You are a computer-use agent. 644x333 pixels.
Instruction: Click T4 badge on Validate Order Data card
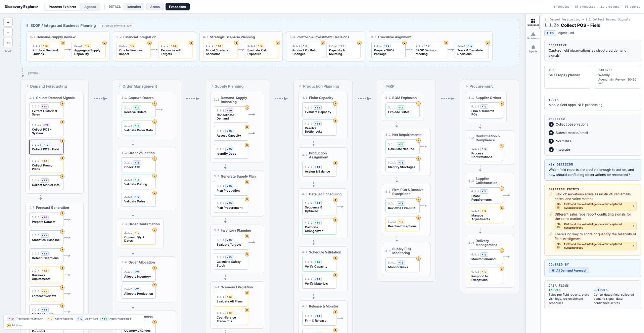(x=137, y=126)
